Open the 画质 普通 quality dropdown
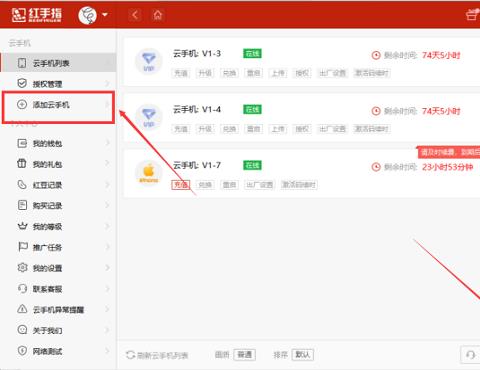The width and height of the screenshot is (480, 370). click(245, 355)
